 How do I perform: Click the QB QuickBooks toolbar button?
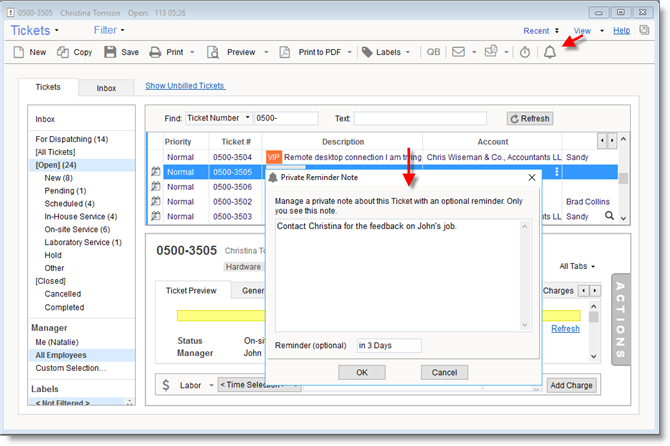click(433, 52)
